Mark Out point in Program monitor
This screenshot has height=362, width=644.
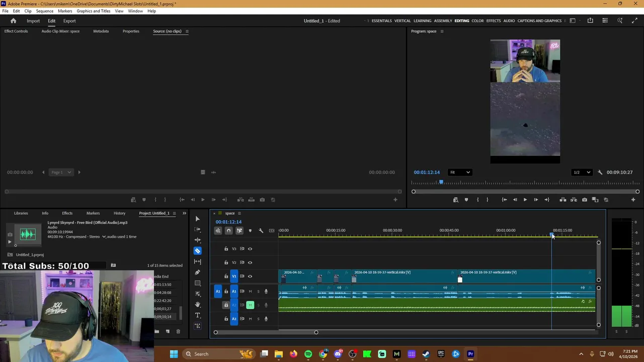(x=487, y=200)
